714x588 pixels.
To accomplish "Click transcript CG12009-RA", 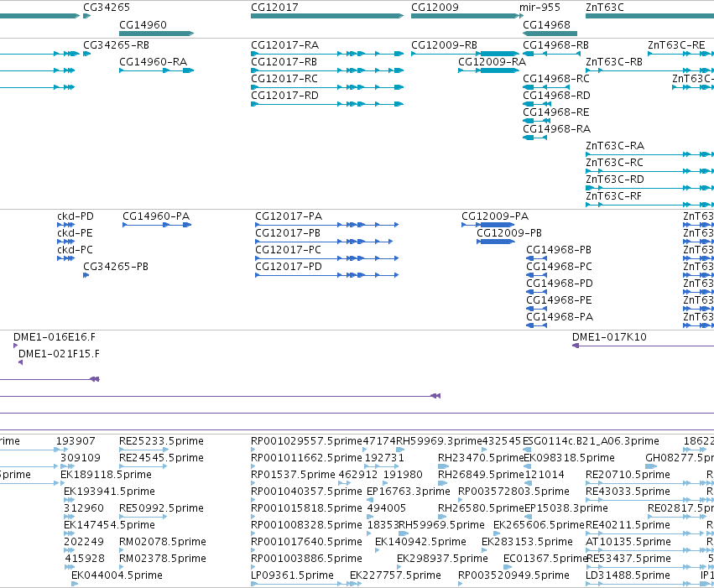I will click(493, 62).
